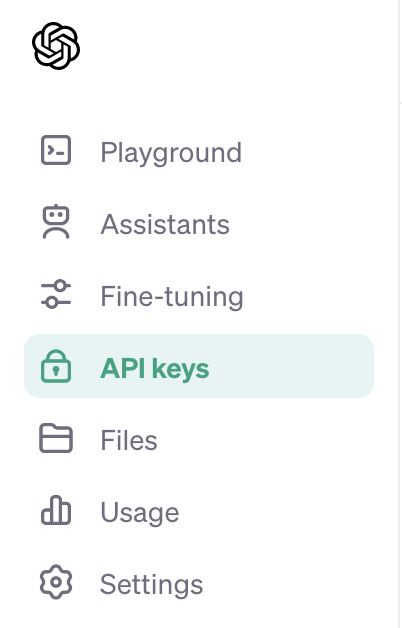The width and height of the screenshot is (402, 628).
Task: Click the word 'keys' in API keys
Action: click(x=181, y=369)
